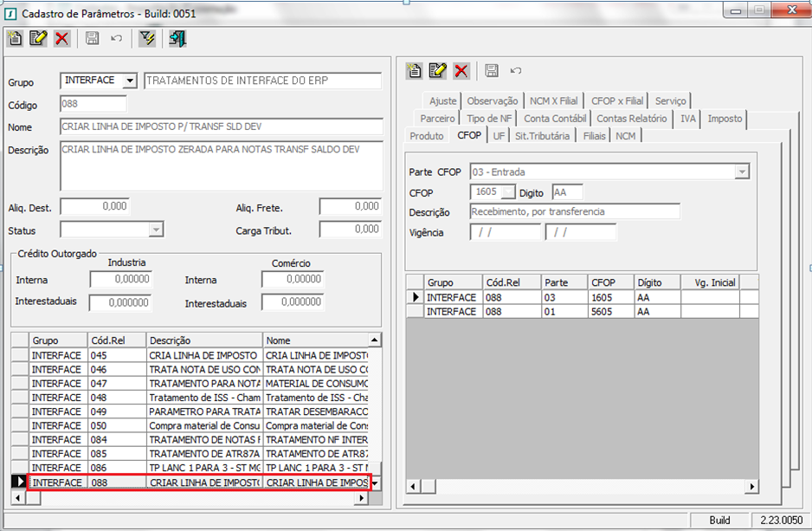Click the red X delete icon in right panel
Image resolution: width=812 pixels, height=531 pixels.
[x=461, y=71]
